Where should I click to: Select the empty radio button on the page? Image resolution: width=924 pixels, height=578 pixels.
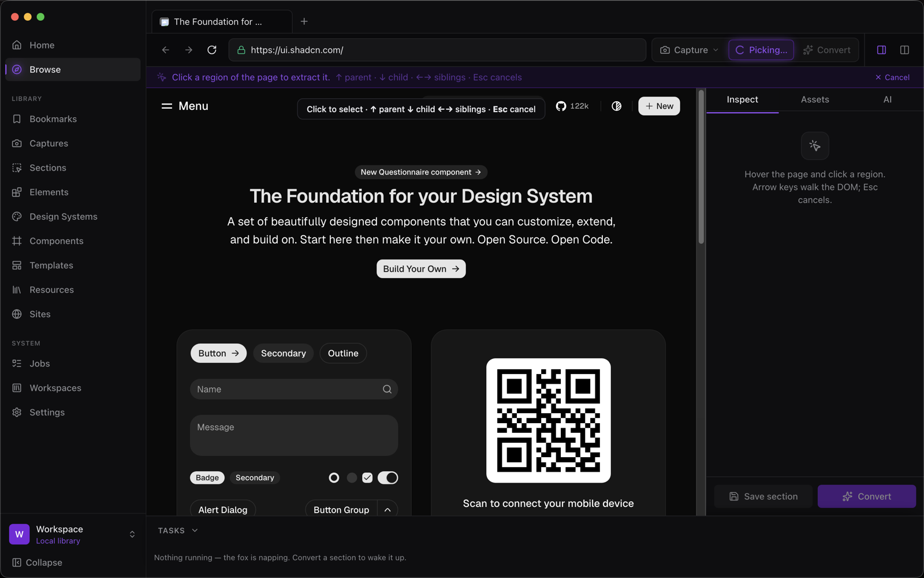tap(334, 478)
